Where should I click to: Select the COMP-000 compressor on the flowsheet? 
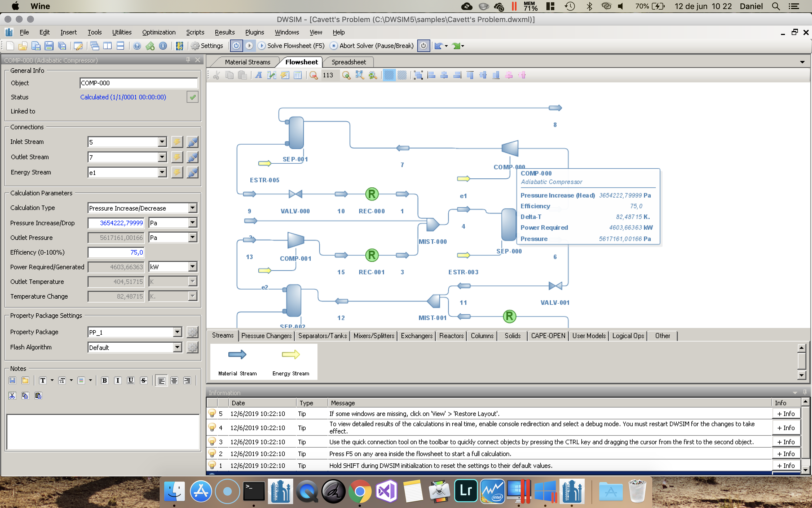coord(510,148)
